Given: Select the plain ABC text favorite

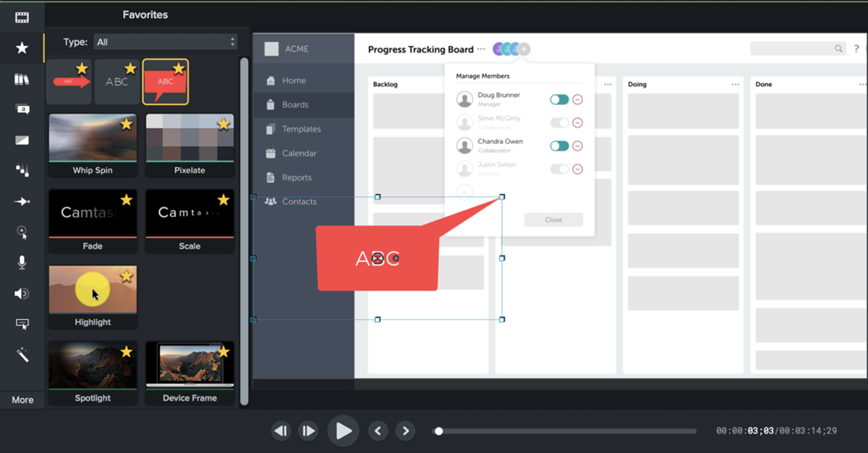Looking at the screenshot, I should pos(116,82).
